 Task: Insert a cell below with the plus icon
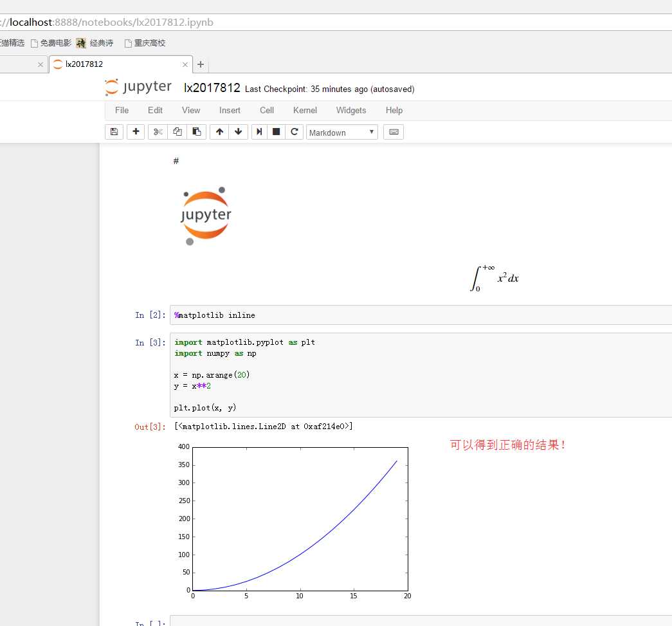(136, 132)
